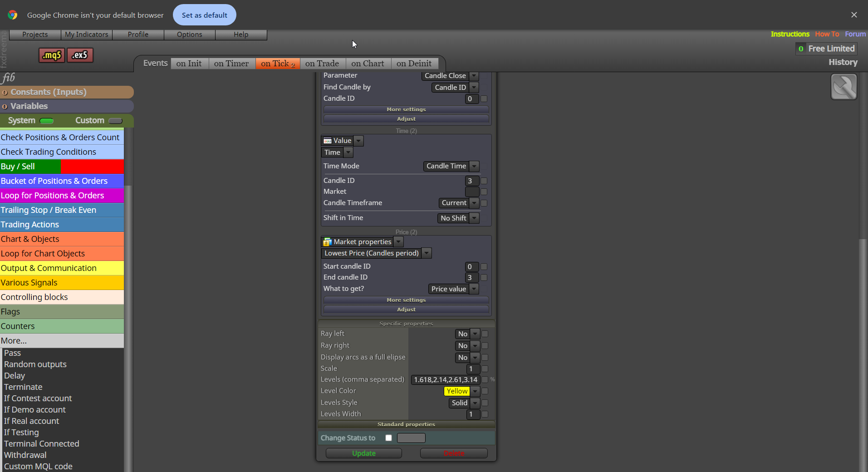The height and width of the screenshot is (472, 868).
Task: Check the box beside Scale
Action: point(485,369)
